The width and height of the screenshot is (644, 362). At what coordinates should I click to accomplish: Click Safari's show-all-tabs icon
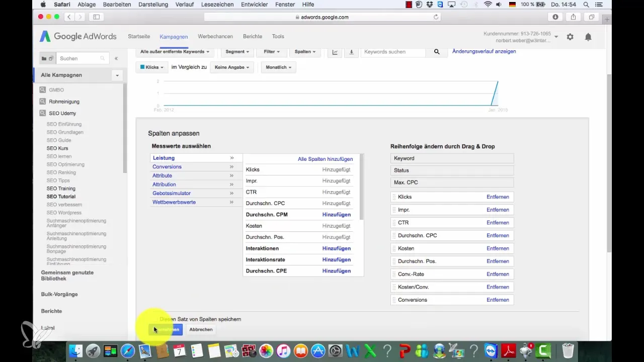tap(592, 17)
